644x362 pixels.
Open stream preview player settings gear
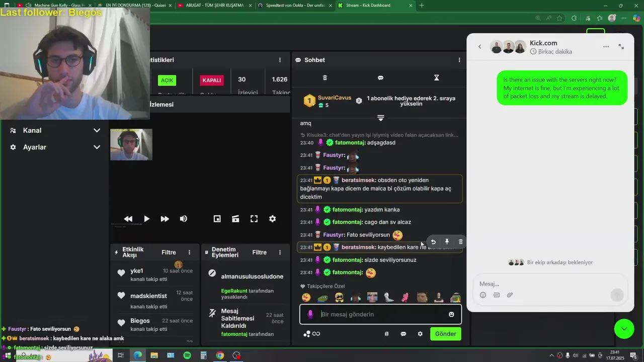point(272,219)
